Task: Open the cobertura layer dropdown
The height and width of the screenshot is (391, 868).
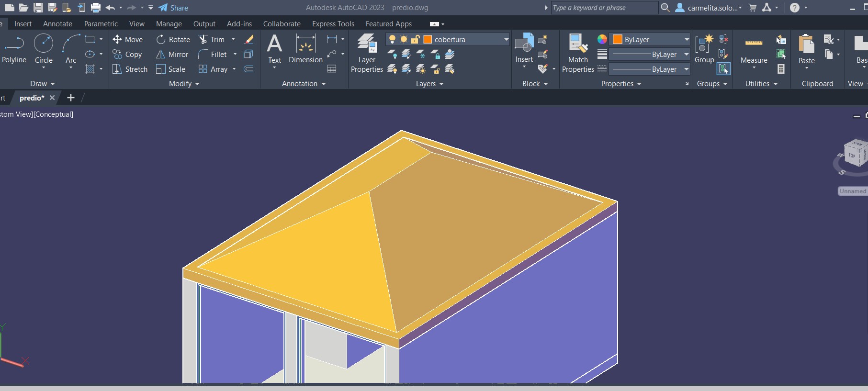Action: pyautogui.click(x=506, y=39)
